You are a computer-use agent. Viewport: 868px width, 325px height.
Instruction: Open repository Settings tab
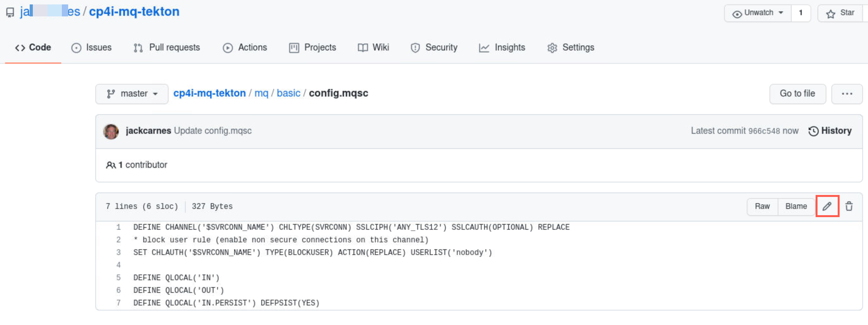[571, 47]
